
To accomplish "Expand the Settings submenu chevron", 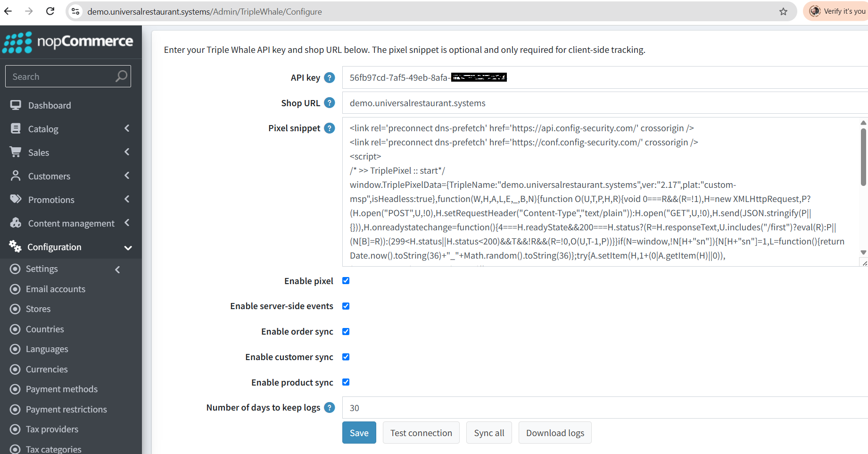I will pos(117,269).
